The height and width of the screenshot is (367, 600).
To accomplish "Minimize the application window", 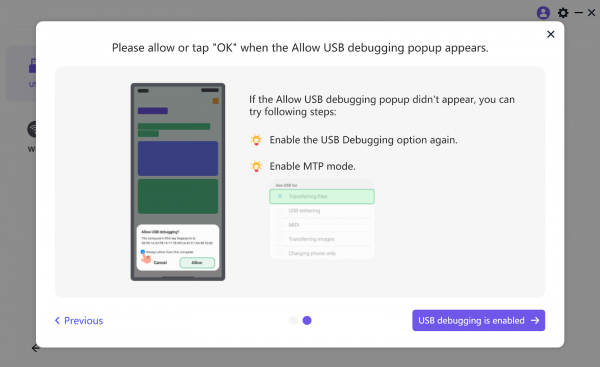I will click(x=579, y=13).
